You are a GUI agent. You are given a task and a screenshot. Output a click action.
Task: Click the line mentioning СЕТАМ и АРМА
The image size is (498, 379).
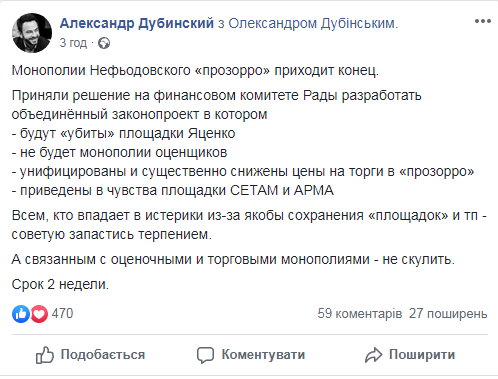click(173, 190)
